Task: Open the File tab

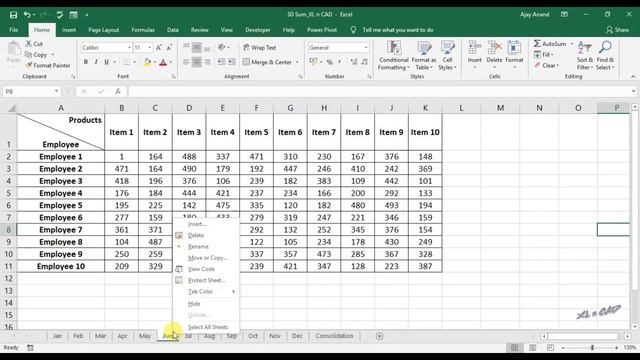Action: (x=14, y=30)
